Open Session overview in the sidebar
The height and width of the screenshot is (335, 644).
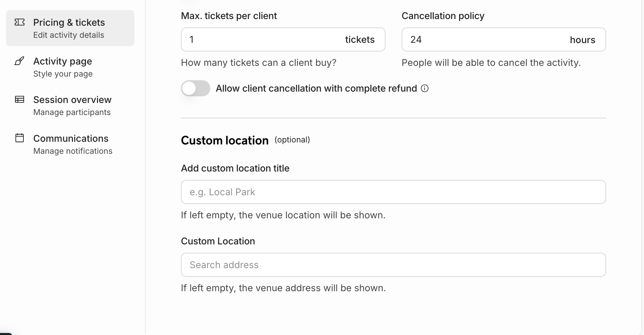point(72,100)
